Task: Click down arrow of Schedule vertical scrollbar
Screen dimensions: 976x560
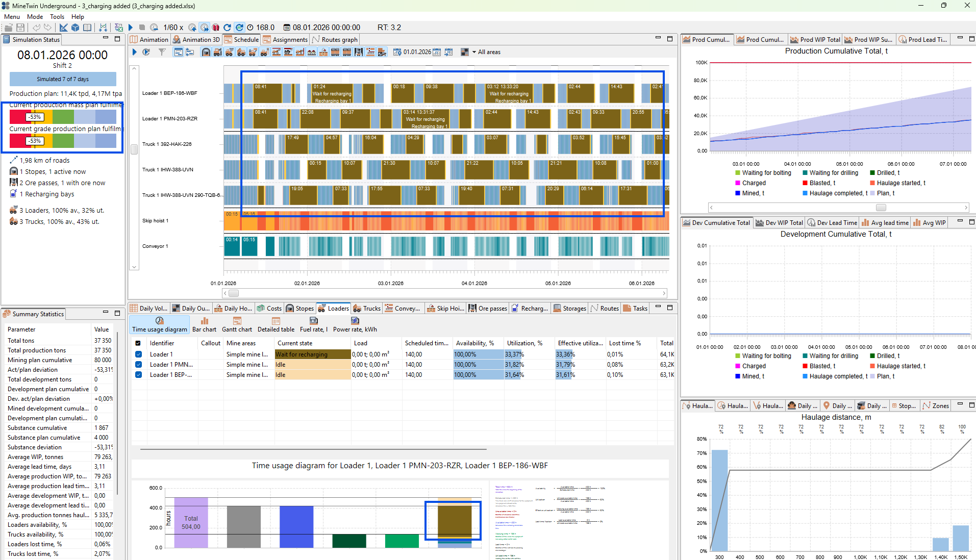Action: (134, 267)
